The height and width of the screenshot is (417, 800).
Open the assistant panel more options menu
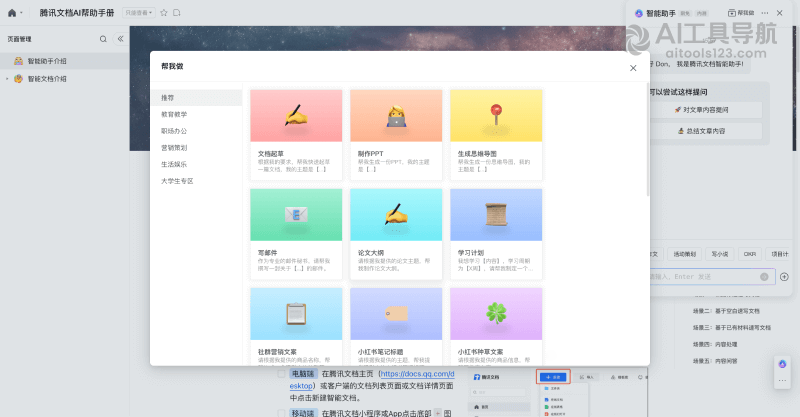pyautogui.click(x=765, y=13)
